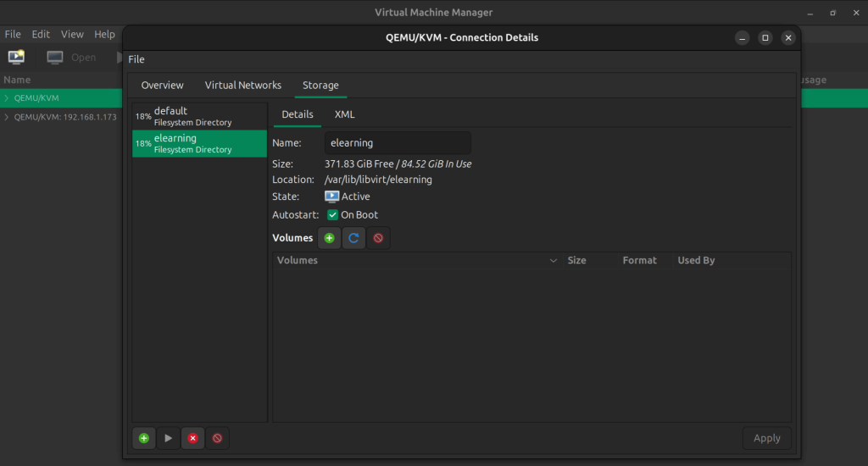Image resolution: width=868 pixels, height=466 pixels.
Task: Close the Virtual Machine Manager window
Action: [x=856, y=13]
